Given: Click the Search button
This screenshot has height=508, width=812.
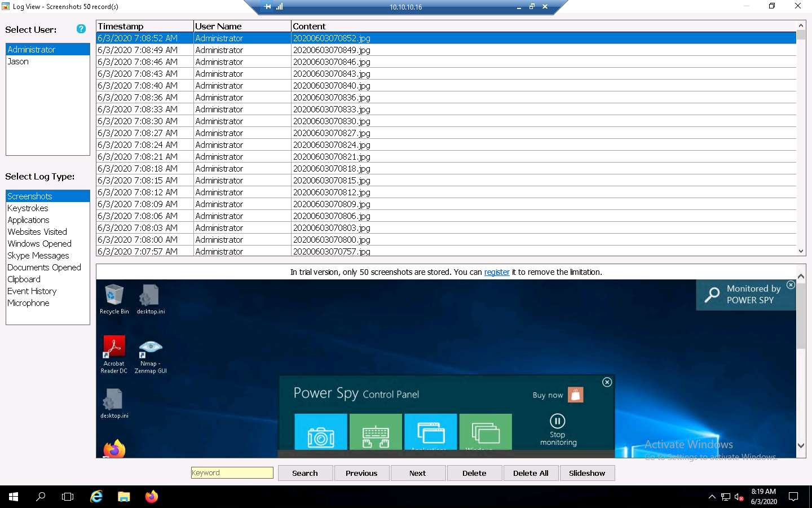Looking at the screenshot, I should 305,473.
